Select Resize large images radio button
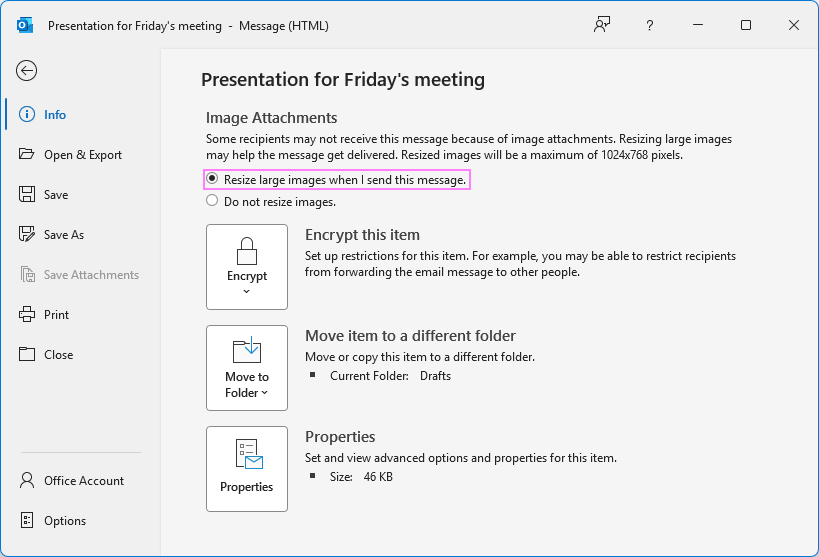Screen dimensions: 819x557 tap(212, 179)
